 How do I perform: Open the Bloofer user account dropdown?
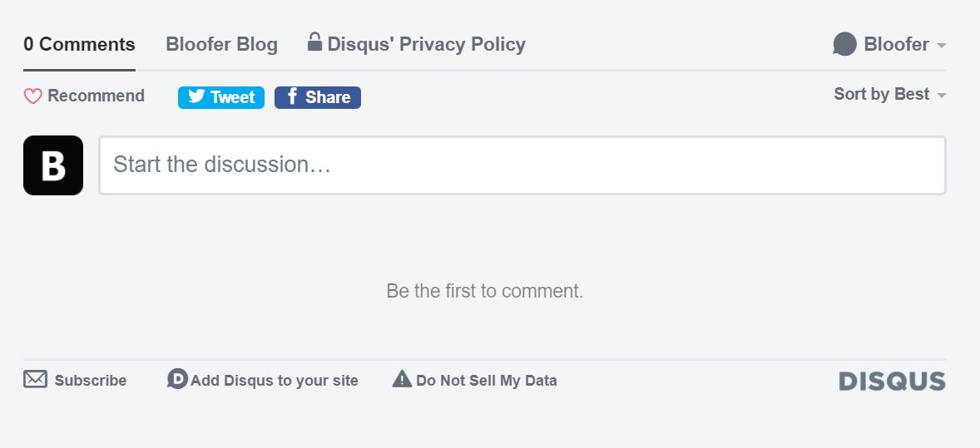(896, 44)
